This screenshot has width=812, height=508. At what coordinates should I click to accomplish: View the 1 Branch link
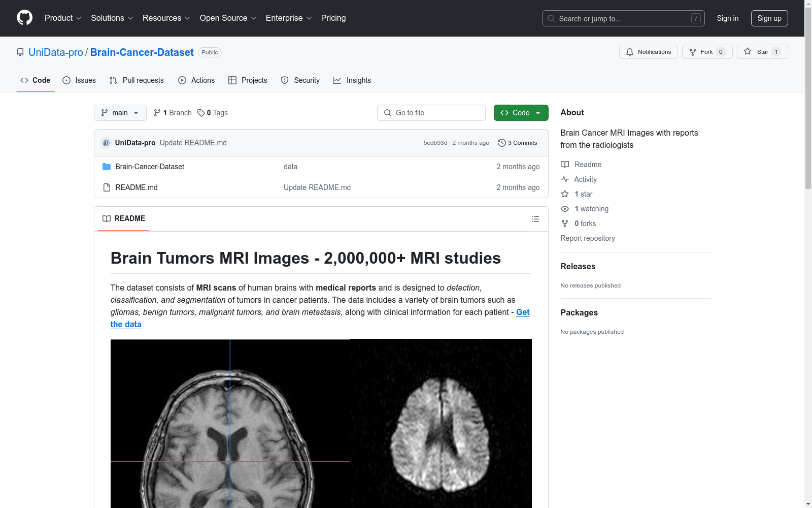click(173, 113)
